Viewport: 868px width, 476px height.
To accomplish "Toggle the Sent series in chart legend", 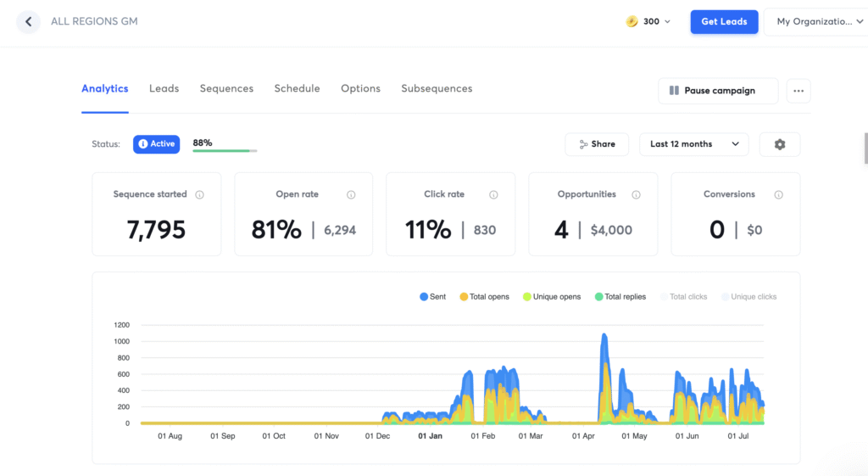I will point(432,297).
